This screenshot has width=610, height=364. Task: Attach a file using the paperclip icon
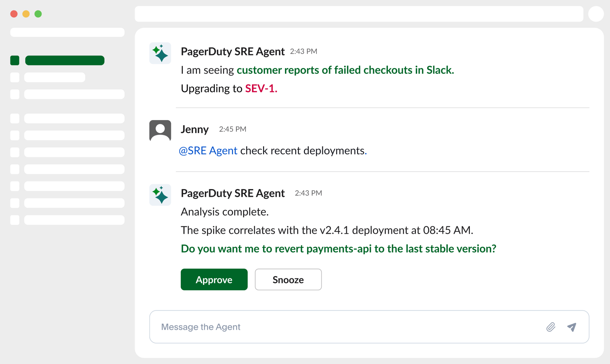click(551, 327)
